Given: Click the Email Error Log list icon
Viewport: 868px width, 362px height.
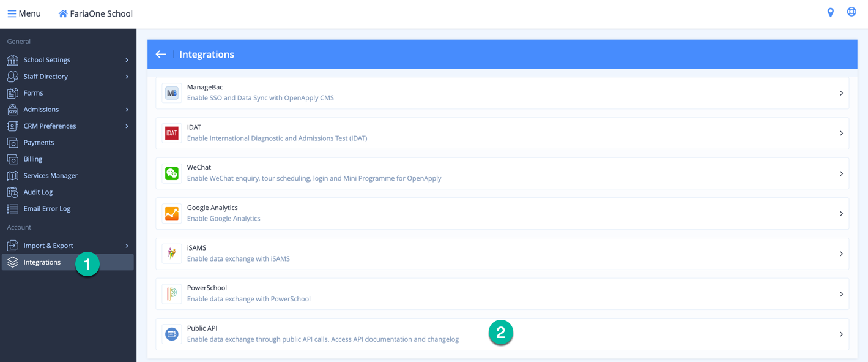Looking at the screenshot, I should 12,209.
